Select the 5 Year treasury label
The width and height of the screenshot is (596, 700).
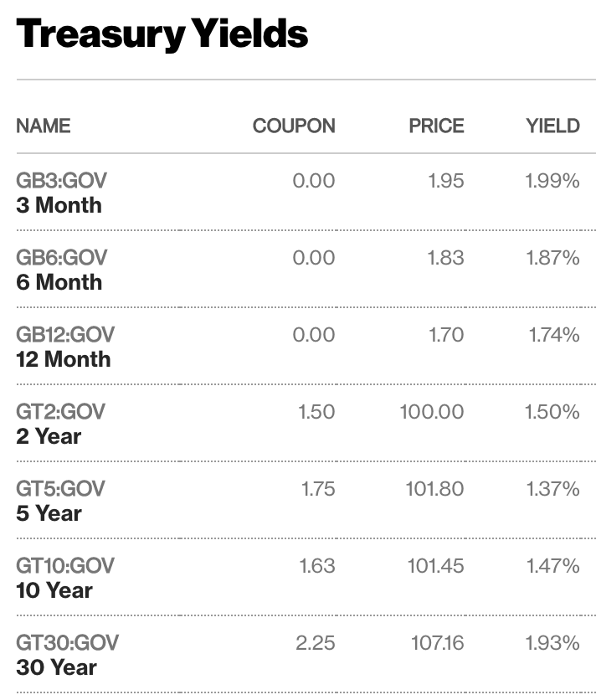pyautogui.click(x=49, y=513)
